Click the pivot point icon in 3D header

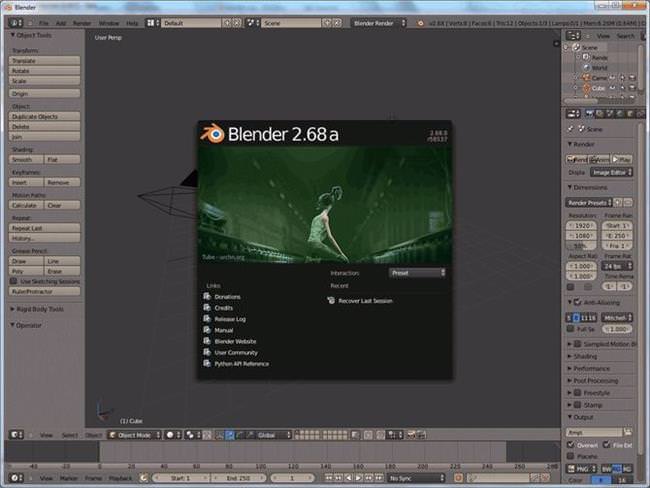190,435
